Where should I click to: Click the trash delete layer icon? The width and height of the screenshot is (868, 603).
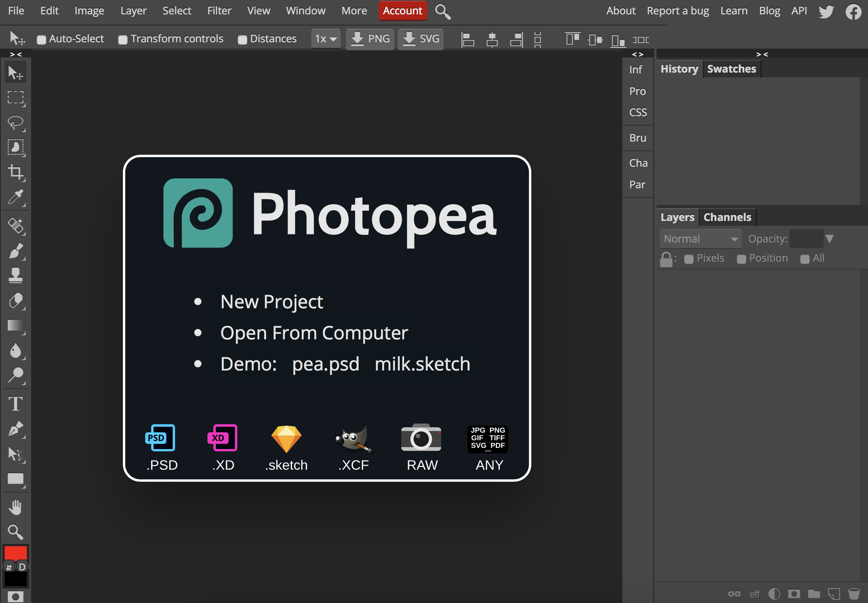854,594
